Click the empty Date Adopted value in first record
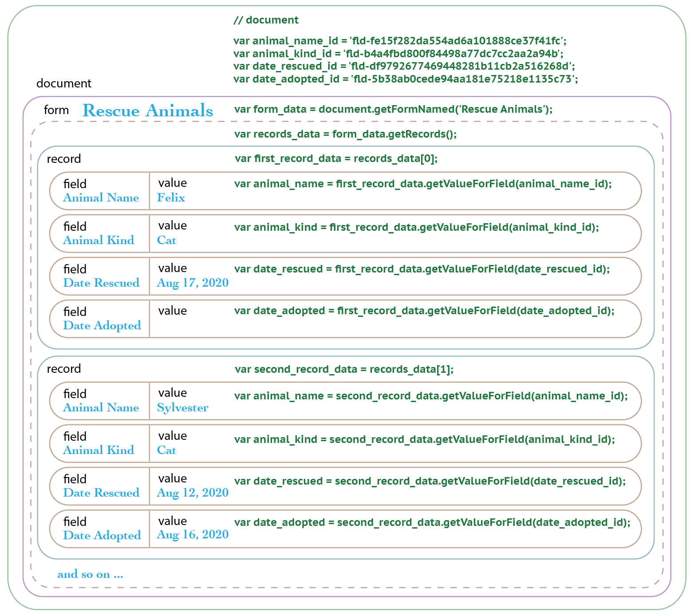 click(186, 325)
